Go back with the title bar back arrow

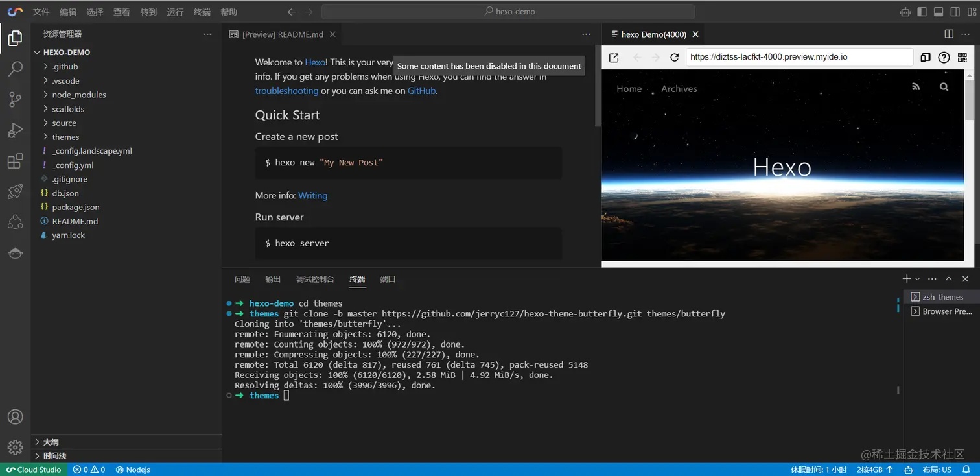[x=292, y=12]
